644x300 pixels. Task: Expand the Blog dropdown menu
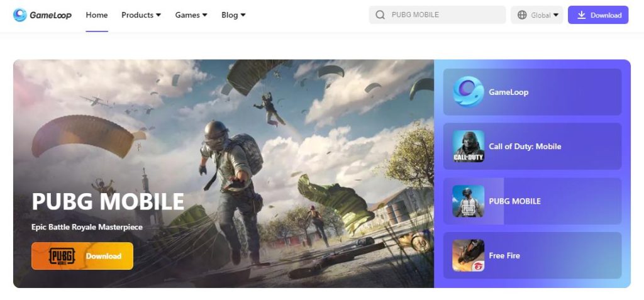(x=233, y=15)
